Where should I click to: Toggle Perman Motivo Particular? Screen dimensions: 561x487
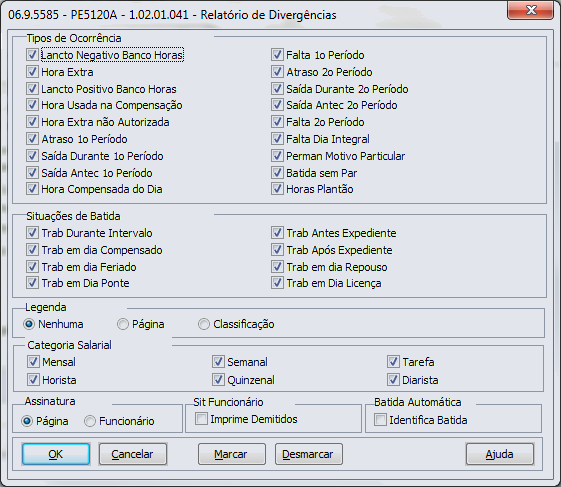point(277,156)
